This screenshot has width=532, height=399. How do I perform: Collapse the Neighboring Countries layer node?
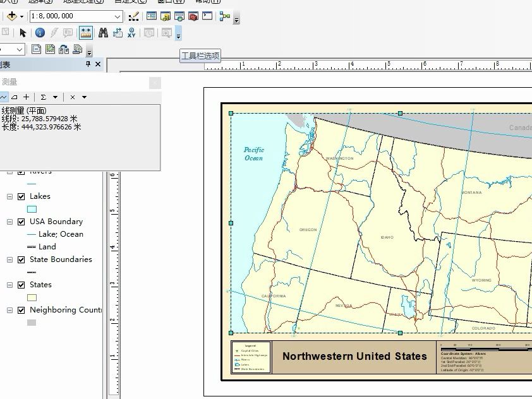[x=10, y=310]
